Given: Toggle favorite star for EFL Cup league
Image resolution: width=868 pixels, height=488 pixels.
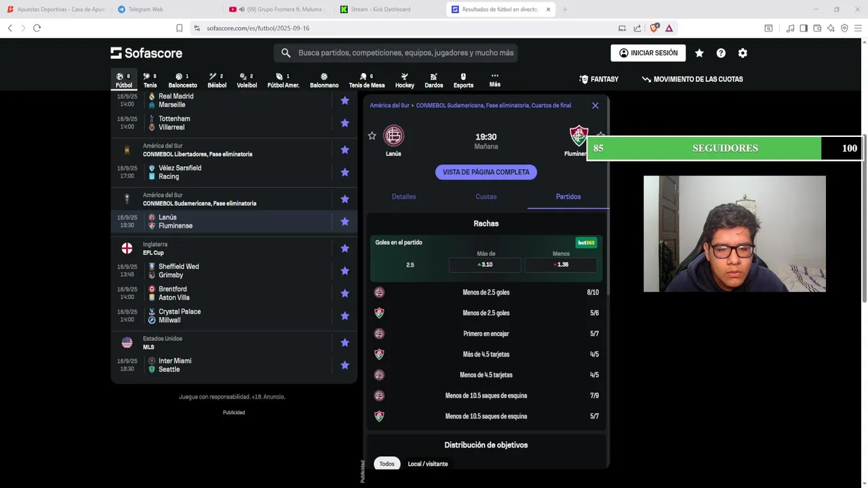Looking at the screenshot, I should tap(344, 248).
